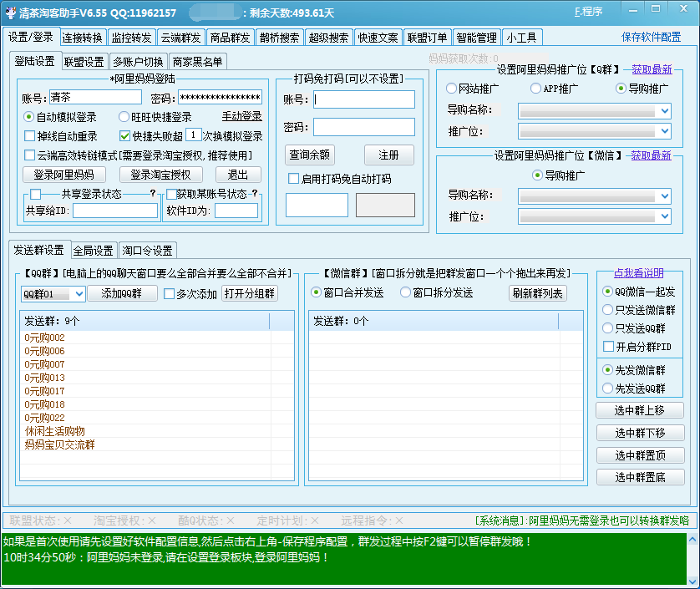Viewport: 700px width, 589px height.
Task: Focus the Alimama 密码 field
Action: click(220, 98)
